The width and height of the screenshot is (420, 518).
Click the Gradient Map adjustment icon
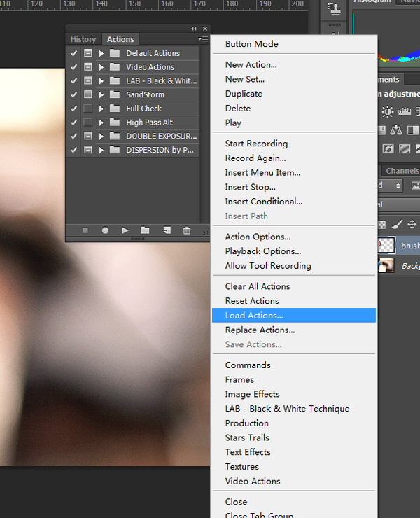[405, 148]
